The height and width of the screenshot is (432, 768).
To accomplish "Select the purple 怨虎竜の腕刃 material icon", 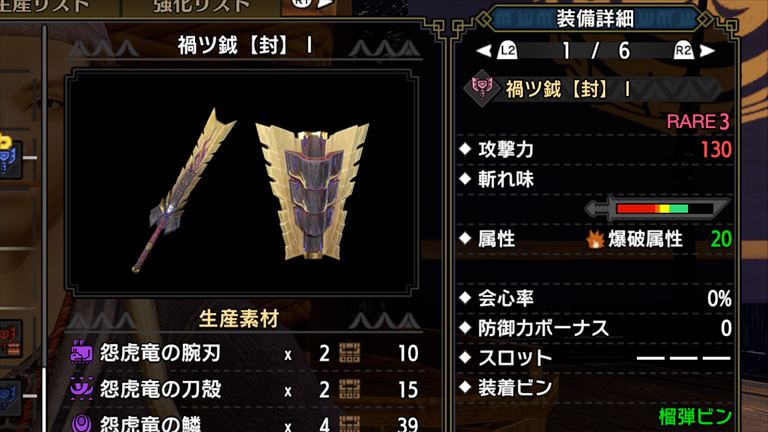I will [x=81, y=353].
